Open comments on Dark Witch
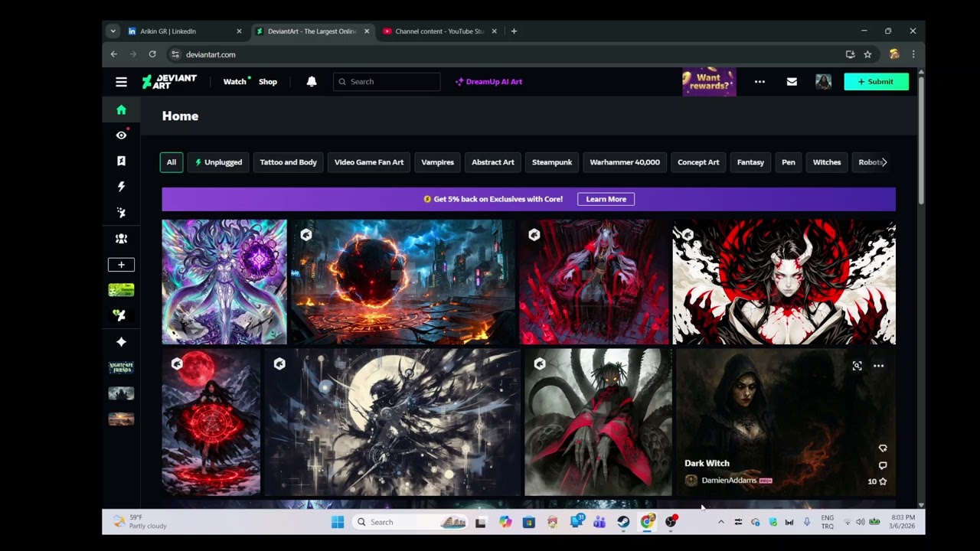The width and height of the screenshot is (980, 551). click(x=883, y=465)
